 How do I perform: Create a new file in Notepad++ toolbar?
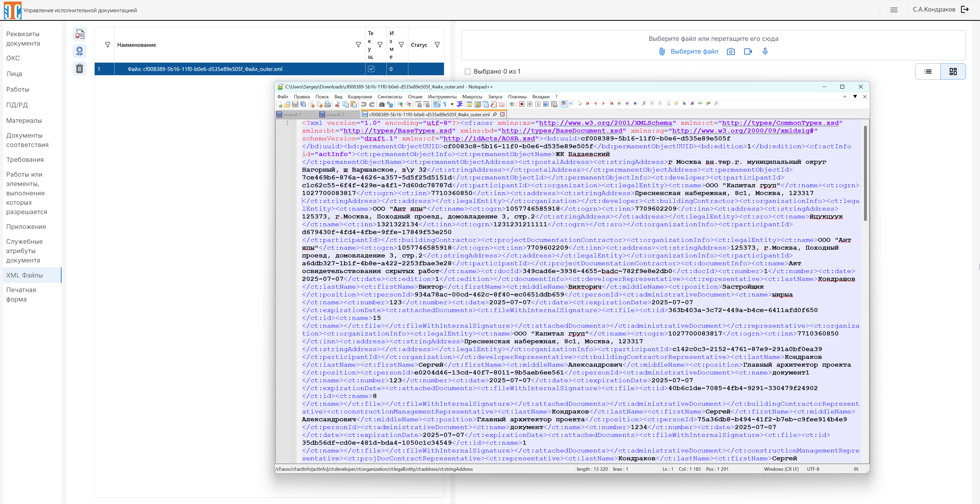point(279,104)
